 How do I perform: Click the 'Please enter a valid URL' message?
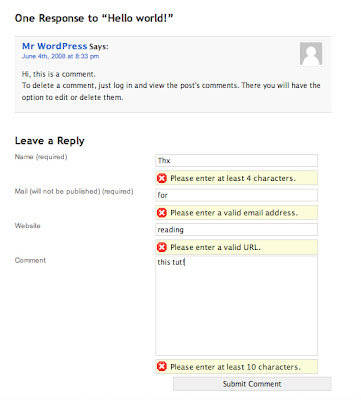click(215, 247)
